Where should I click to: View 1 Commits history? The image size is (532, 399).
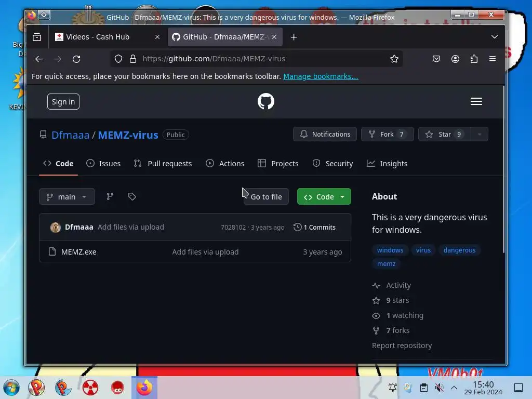(x=314, y=228)
